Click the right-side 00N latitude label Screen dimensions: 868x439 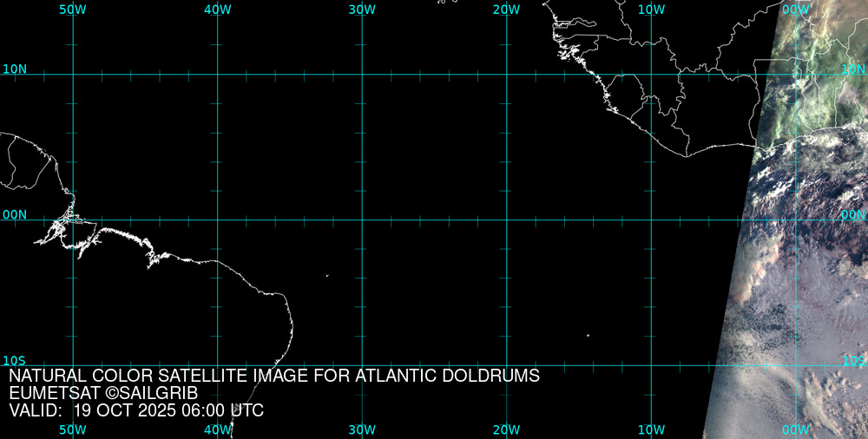852,214
